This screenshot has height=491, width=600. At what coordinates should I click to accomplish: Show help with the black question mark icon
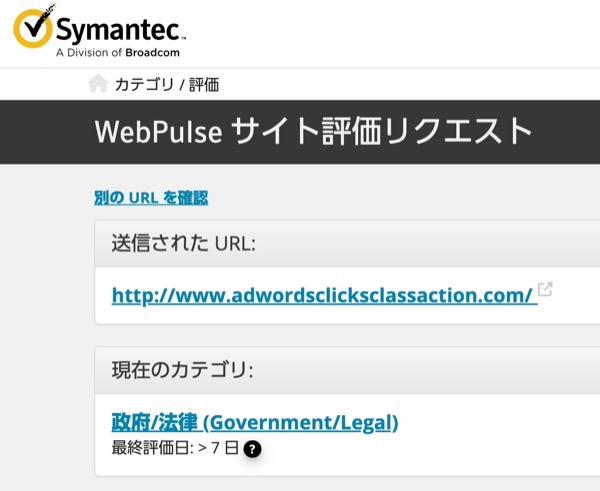[x=252, y=449]
